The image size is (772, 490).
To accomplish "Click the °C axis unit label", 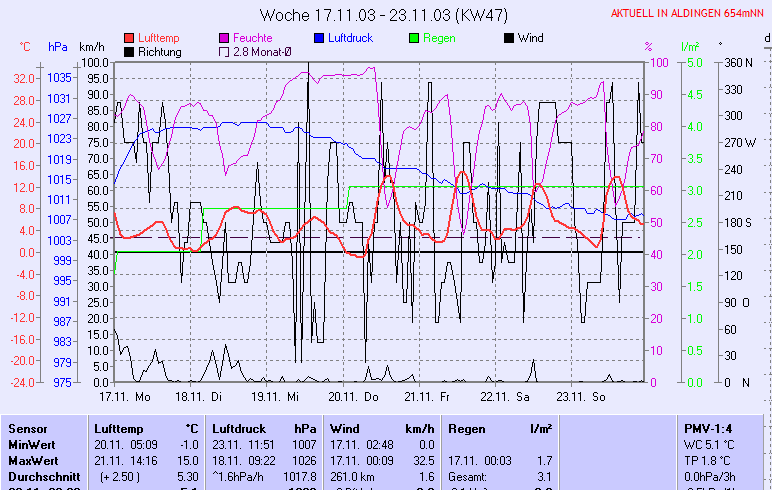I will tap(25, 46).
